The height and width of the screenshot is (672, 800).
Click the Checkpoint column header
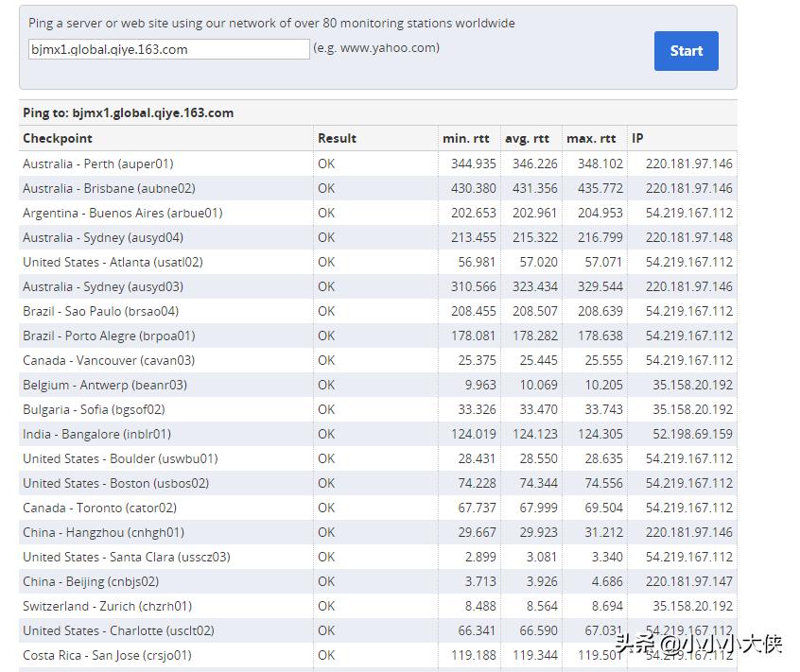(58, 138)
